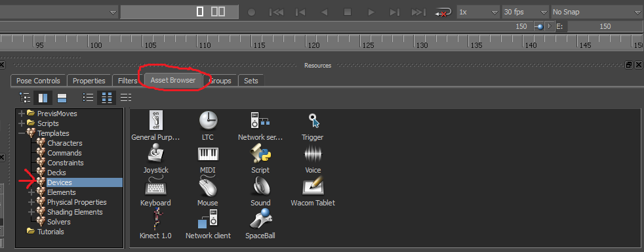The height and width of the screenshot is (252, 644).
Task: Stop playback
Action: (348, 12)
